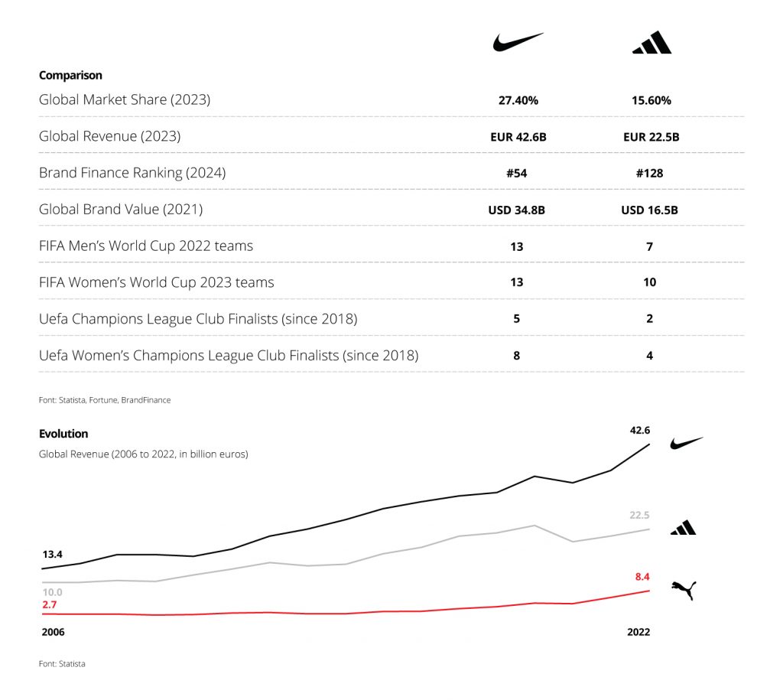
Task: Click the Nike swoosh beside the revenue chart
Action: [686, 443]
